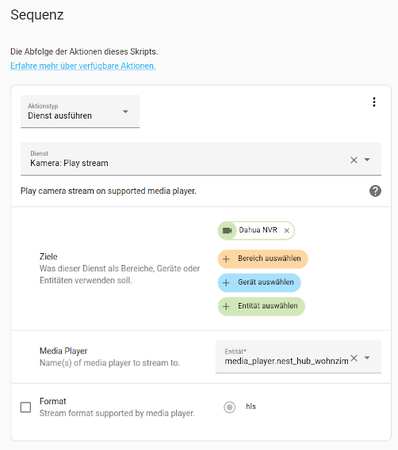Screen dimensions: 398x450
Task: Remove the Dahua NVR target chip
Action: coord(286,231)
